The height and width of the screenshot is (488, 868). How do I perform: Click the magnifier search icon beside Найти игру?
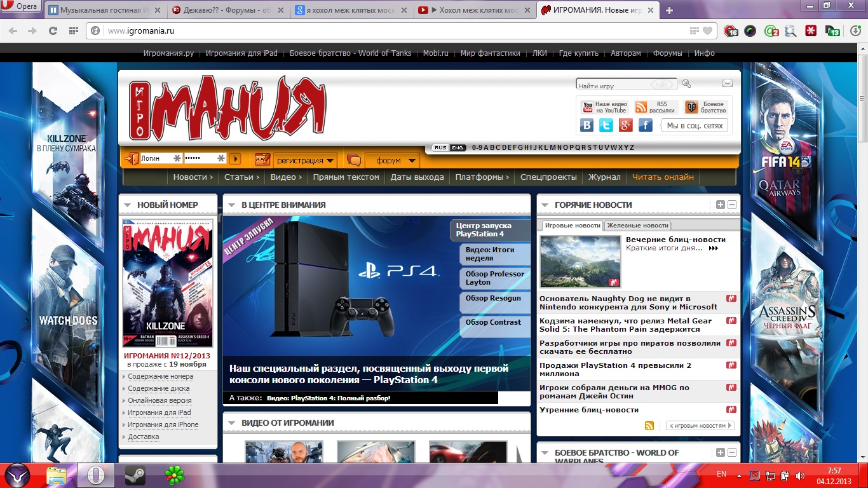point(686,83)
